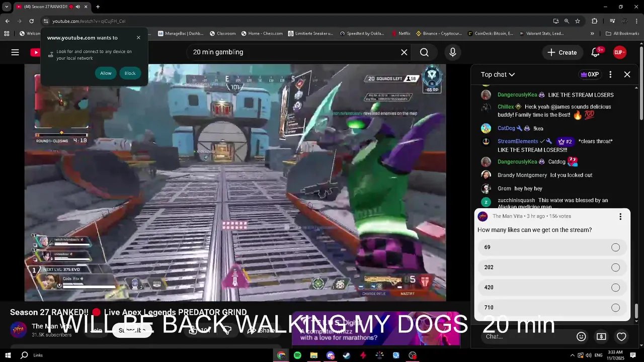The image size is (644, 362).
Task: Submit the YouTube search with magnifier icon
Action: click(424, 52)
